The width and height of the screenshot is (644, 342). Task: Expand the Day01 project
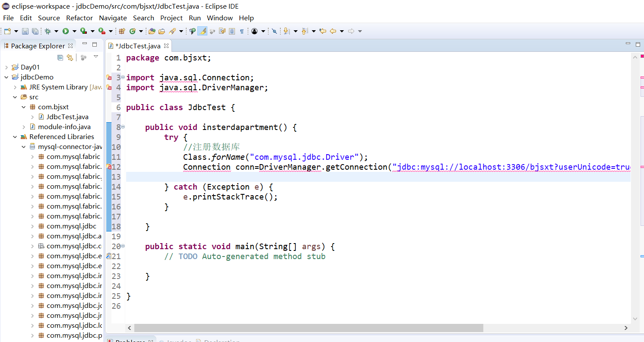[x=6, y=67]
